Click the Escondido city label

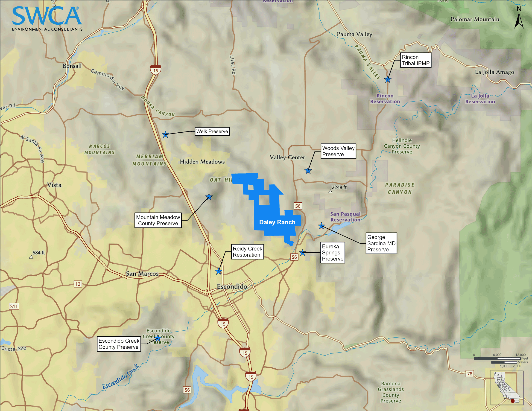click(x=232, y=287)
